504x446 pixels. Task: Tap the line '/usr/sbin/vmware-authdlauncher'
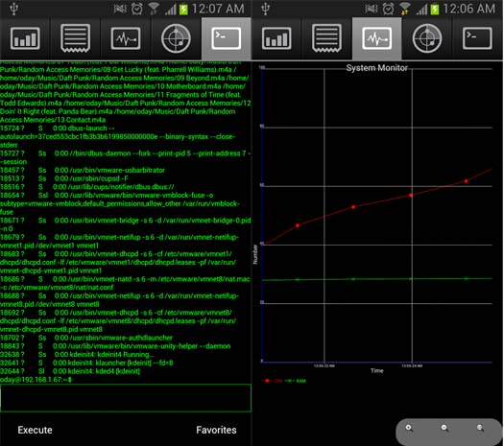pos(86,338)
